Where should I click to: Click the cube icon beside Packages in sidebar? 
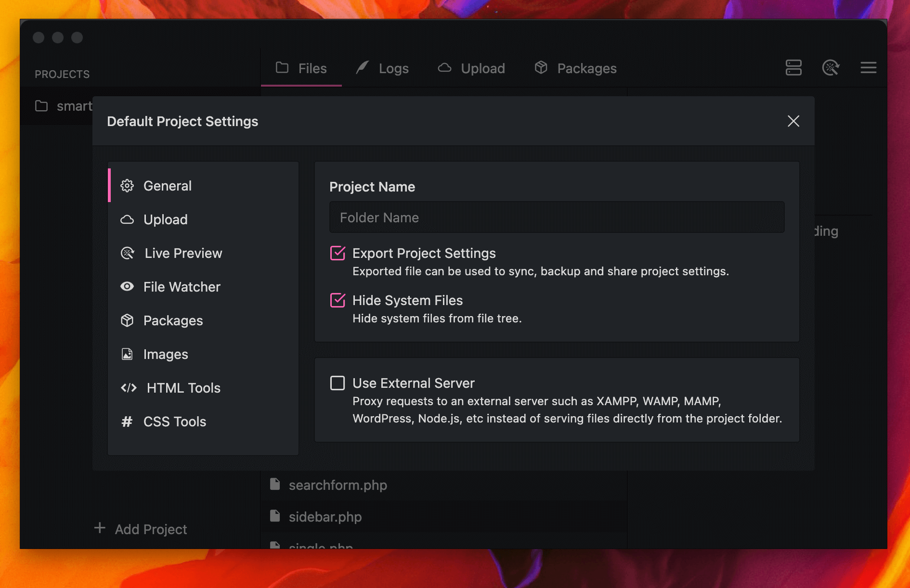(x=127, y=320)
